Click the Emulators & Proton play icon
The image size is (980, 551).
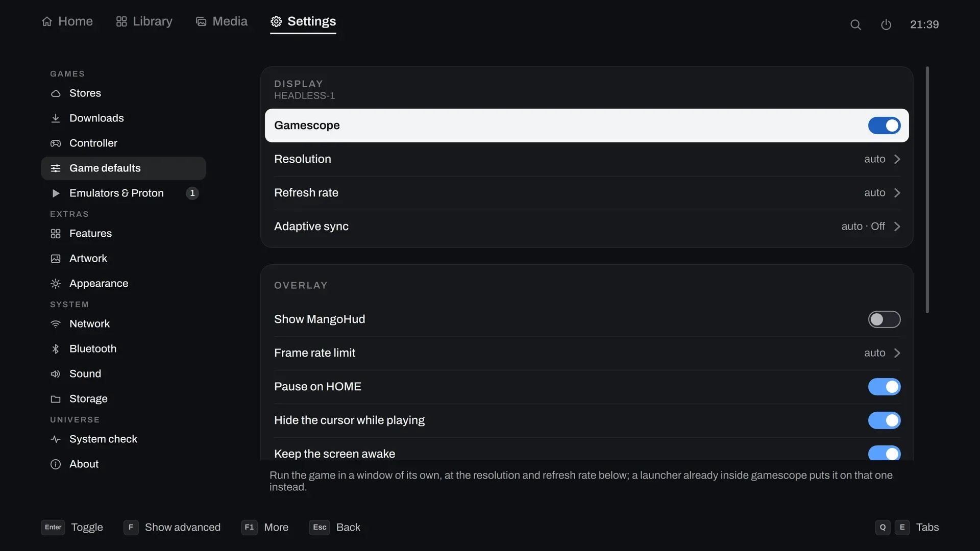tap(56, 193)
